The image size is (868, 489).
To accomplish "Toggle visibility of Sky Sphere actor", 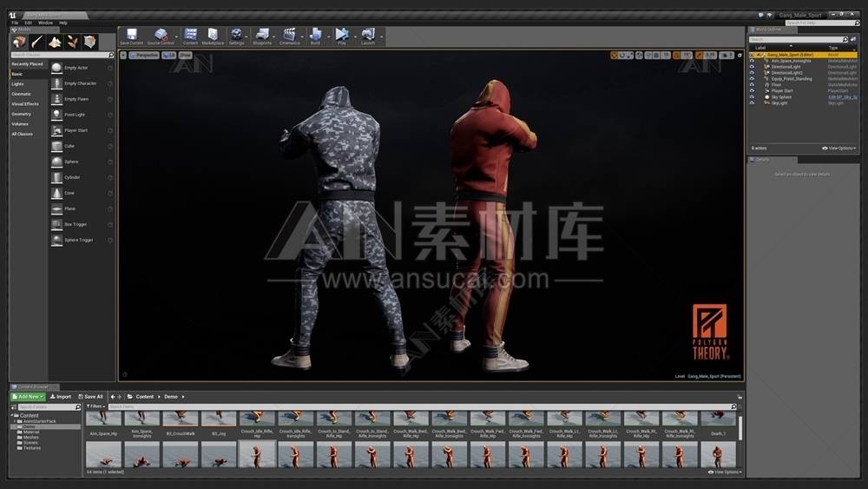I will tap(752, 97).
